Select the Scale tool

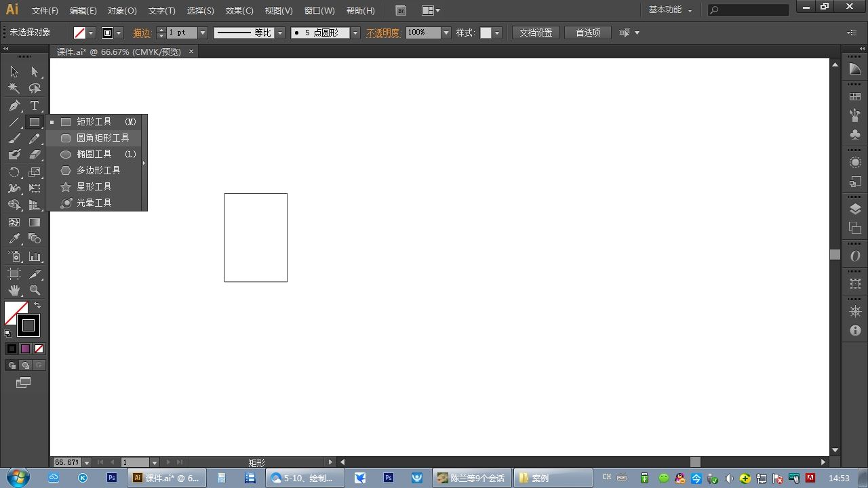[35, 172]
